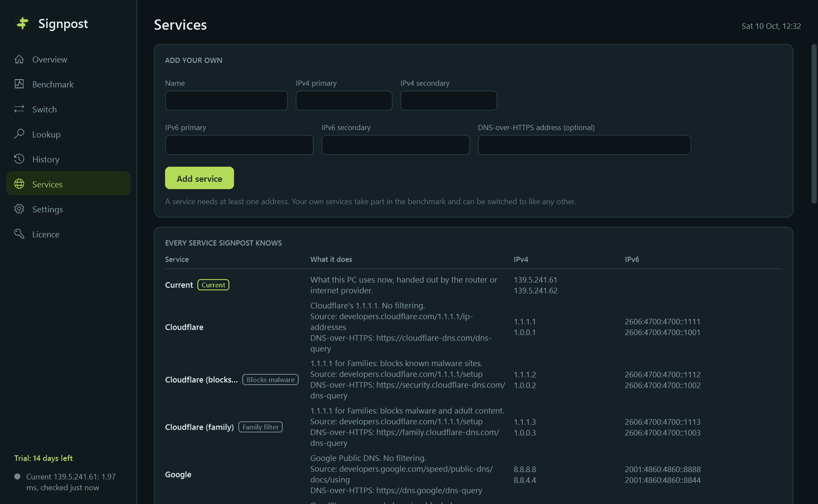Select the Cloudflare (family) service name
Screen dimensions: 818x504
coord(199,427)
